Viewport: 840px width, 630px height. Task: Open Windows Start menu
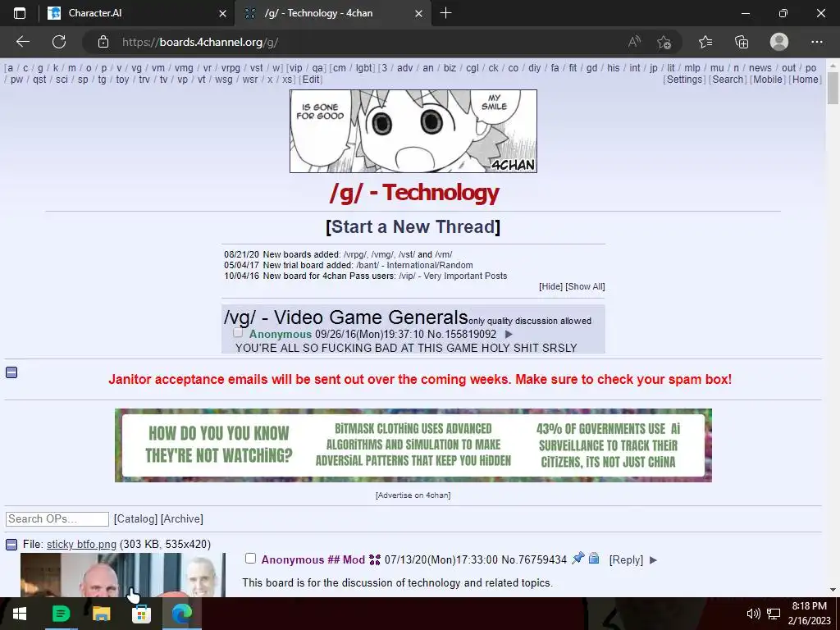(20, 614)
